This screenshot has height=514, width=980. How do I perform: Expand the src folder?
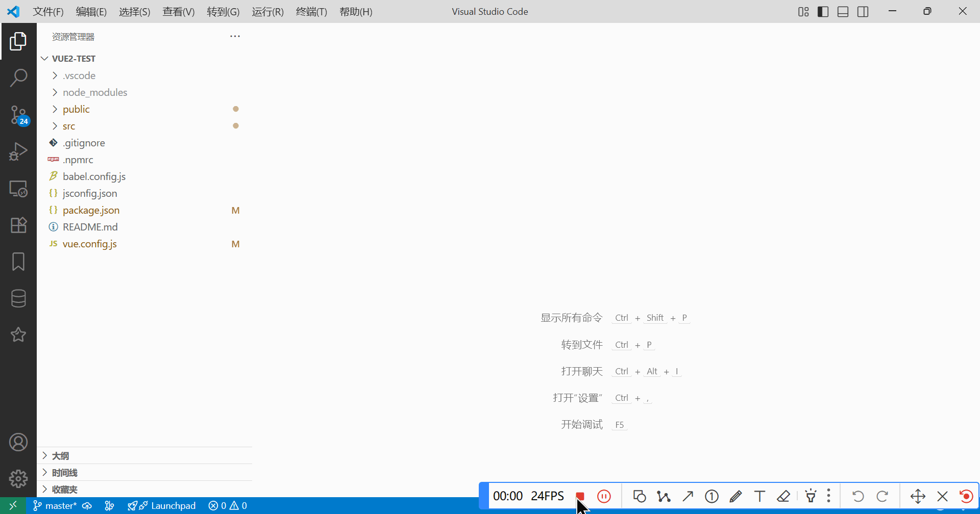pyautogui.click(x=144, y=126)
